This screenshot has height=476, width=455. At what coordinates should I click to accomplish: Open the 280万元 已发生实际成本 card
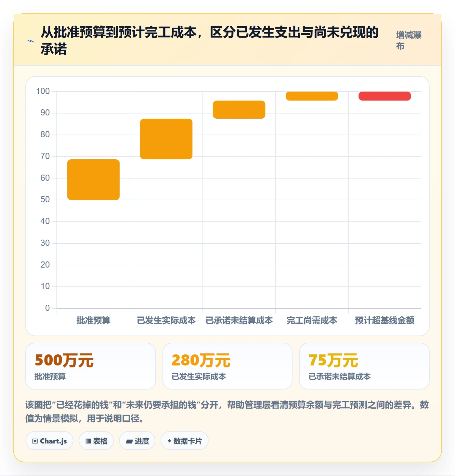tap(227, 366)
